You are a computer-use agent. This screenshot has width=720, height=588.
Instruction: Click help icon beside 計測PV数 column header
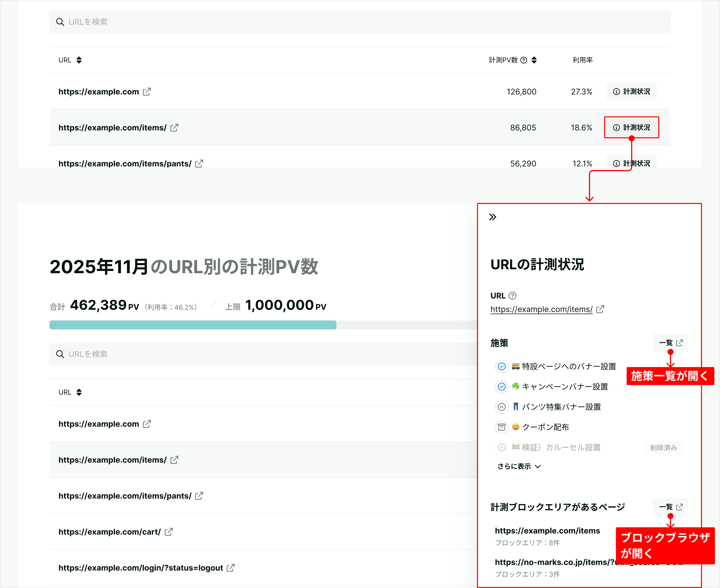pos(524,60)
